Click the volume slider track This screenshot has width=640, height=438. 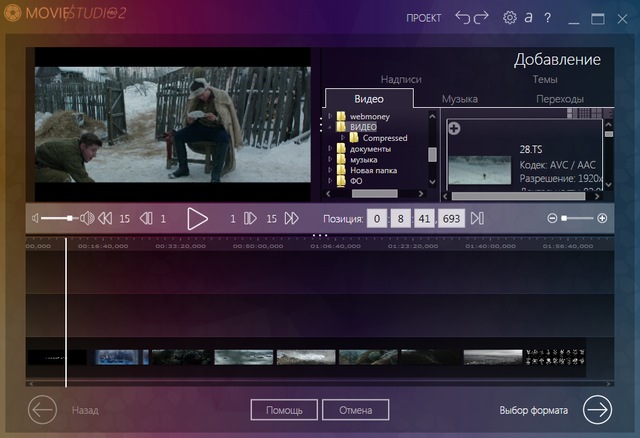[x=58, y=218]
